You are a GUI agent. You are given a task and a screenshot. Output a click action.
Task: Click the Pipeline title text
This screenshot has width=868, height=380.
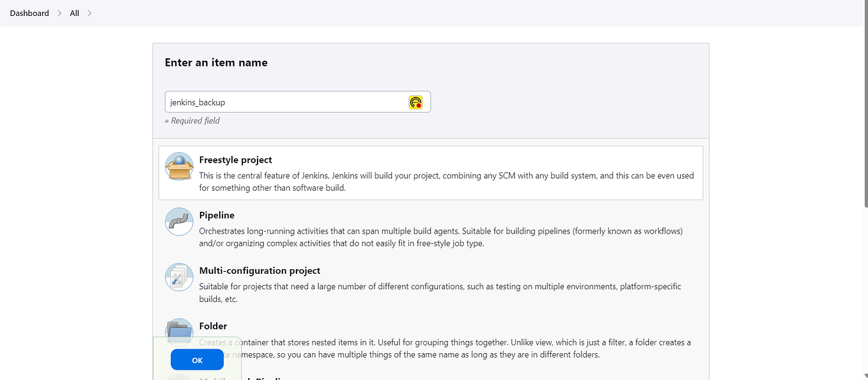tap(217, 215)
